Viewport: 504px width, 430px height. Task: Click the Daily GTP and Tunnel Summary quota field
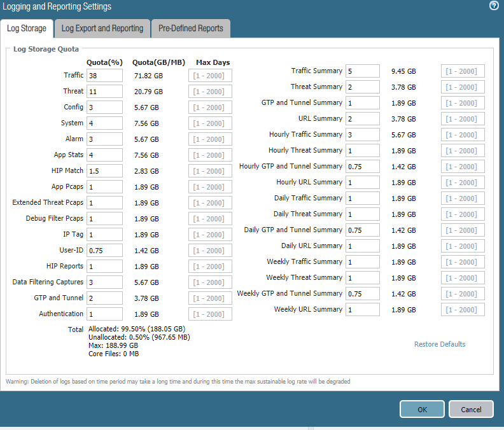(x=363, y=230)
